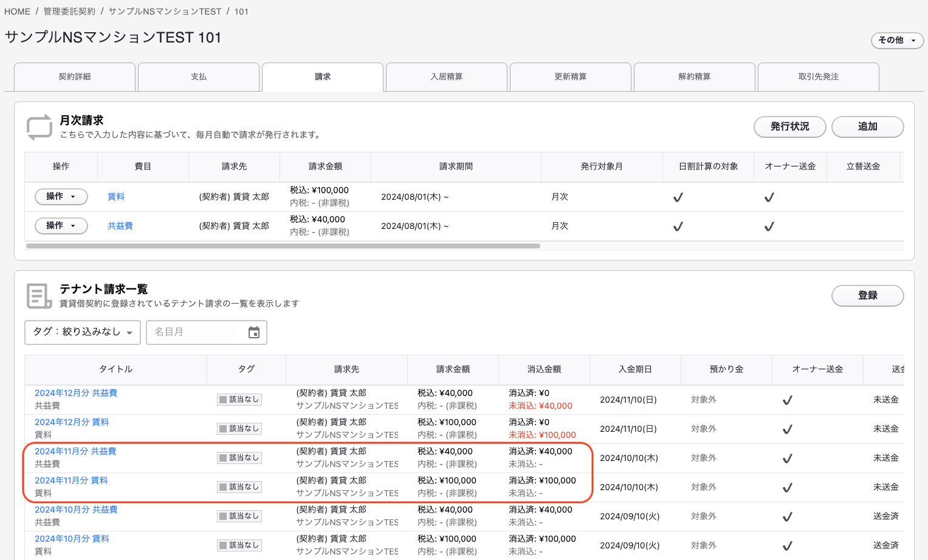Click the 請求金額 header in tenant invoice table
Screen dimensions: 928x560
coord(453,369)
